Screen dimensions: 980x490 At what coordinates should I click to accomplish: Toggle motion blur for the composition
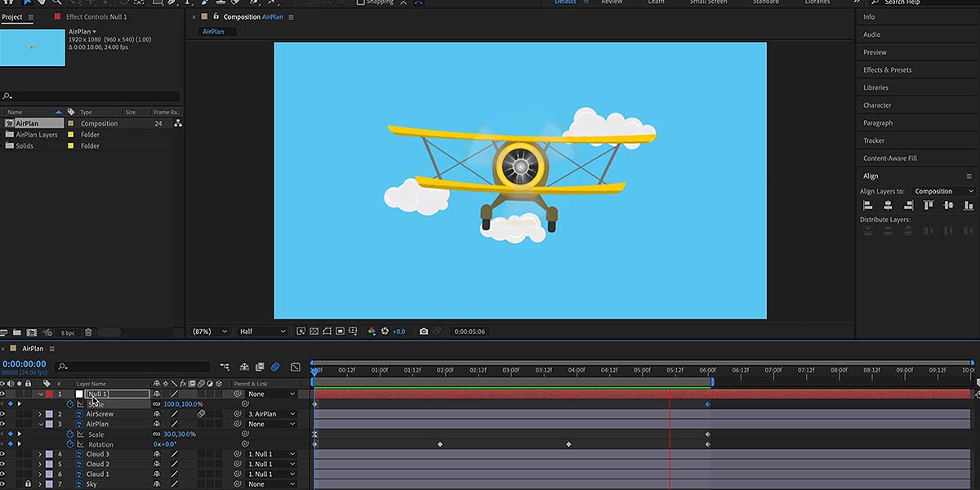point(275,367)
